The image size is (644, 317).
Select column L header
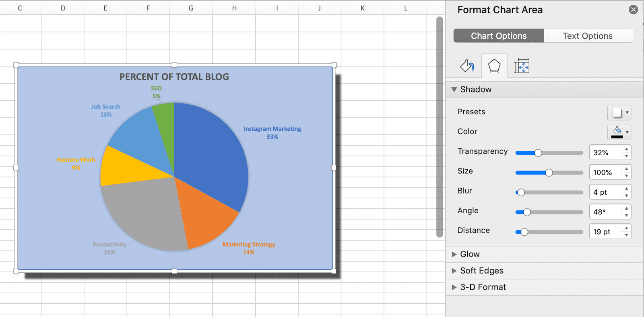pyautogui.click(x=406, y=8)
